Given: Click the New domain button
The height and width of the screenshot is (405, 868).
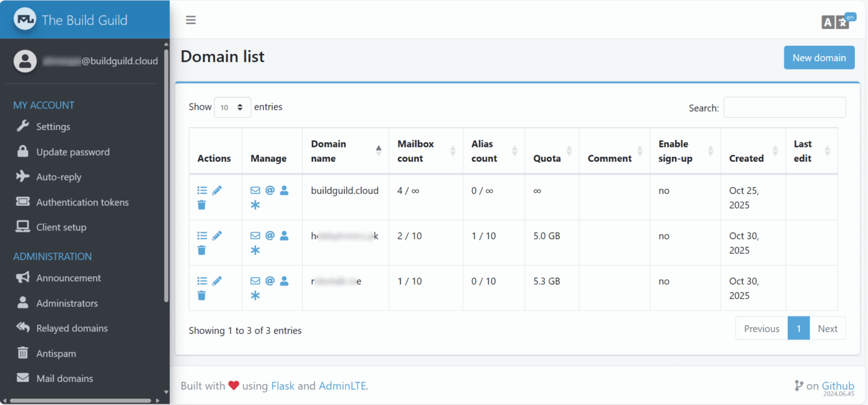Looking at the screenshot, I should pos(819,58).
